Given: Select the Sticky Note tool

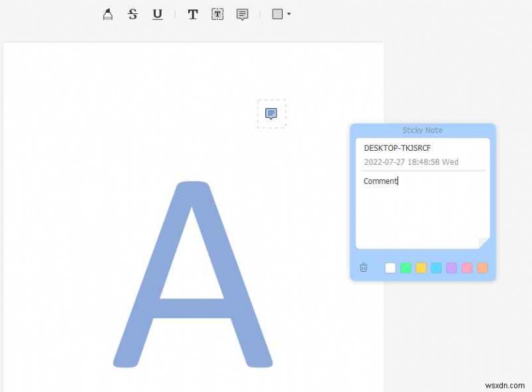Looking at the screenshot, I should click(x=242, y=13).
